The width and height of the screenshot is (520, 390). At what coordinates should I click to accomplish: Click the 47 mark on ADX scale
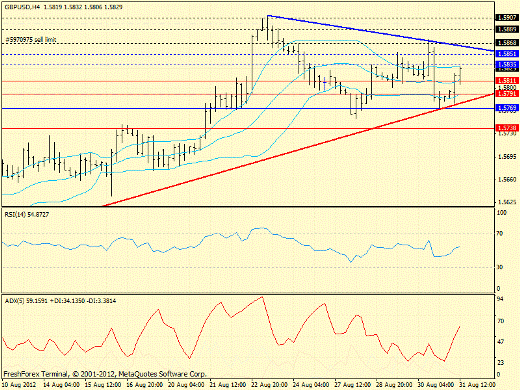500,342
